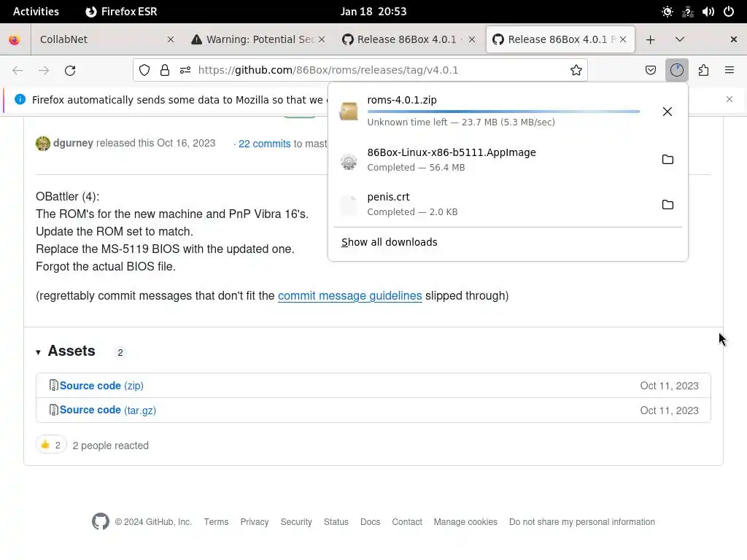Open Docs footer link
The width and height of the screenshot is (747, 560).
pos(370,522)
